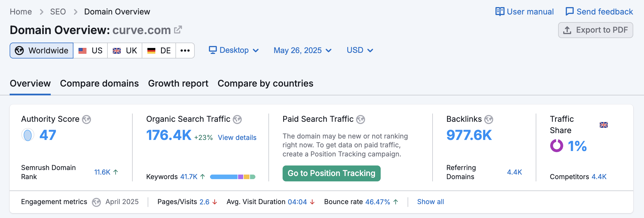Click blue segment of keywords distribution bar

pos(224,177)
